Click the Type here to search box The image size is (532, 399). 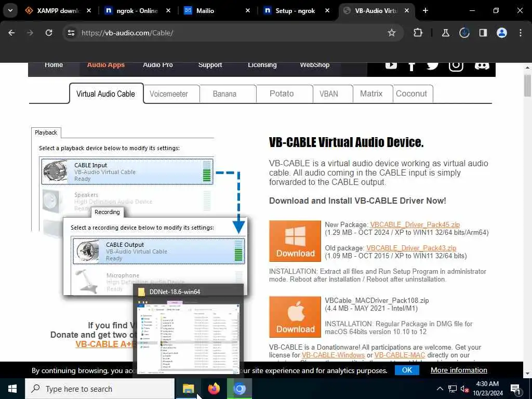100,389
